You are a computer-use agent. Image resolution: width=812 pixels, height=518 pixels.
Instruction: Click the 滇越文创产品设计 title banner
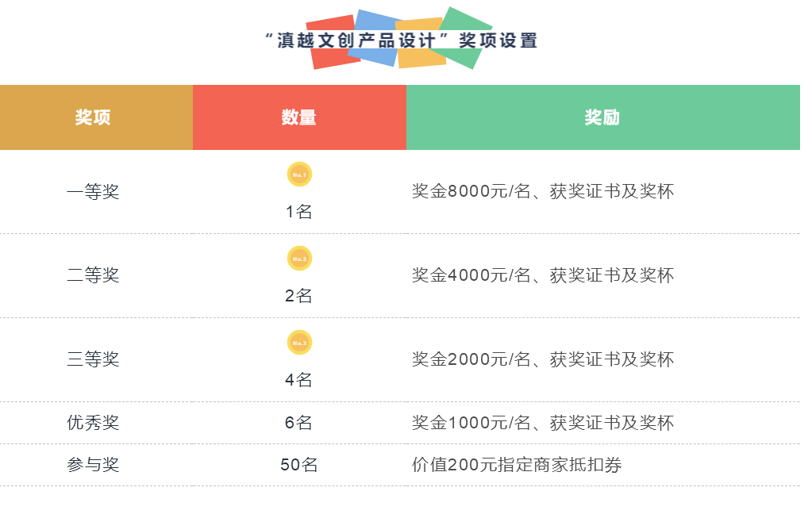point(402,40)
